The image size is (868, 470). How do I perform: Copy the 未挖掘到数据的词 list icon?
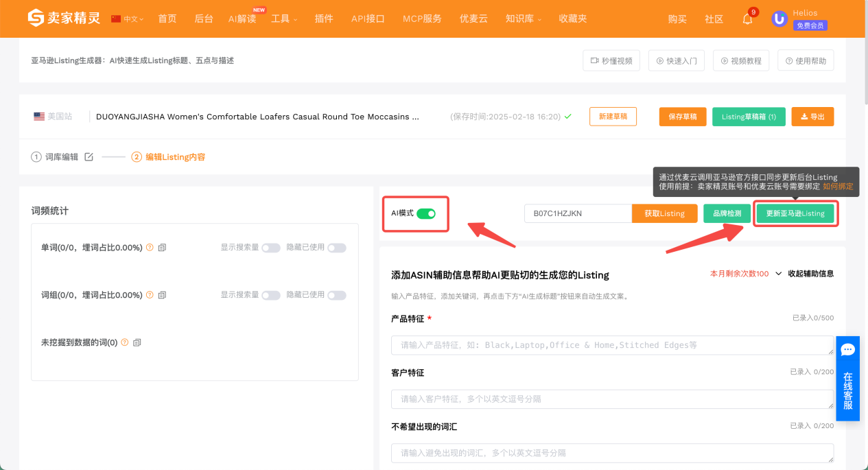pos(137,342)
